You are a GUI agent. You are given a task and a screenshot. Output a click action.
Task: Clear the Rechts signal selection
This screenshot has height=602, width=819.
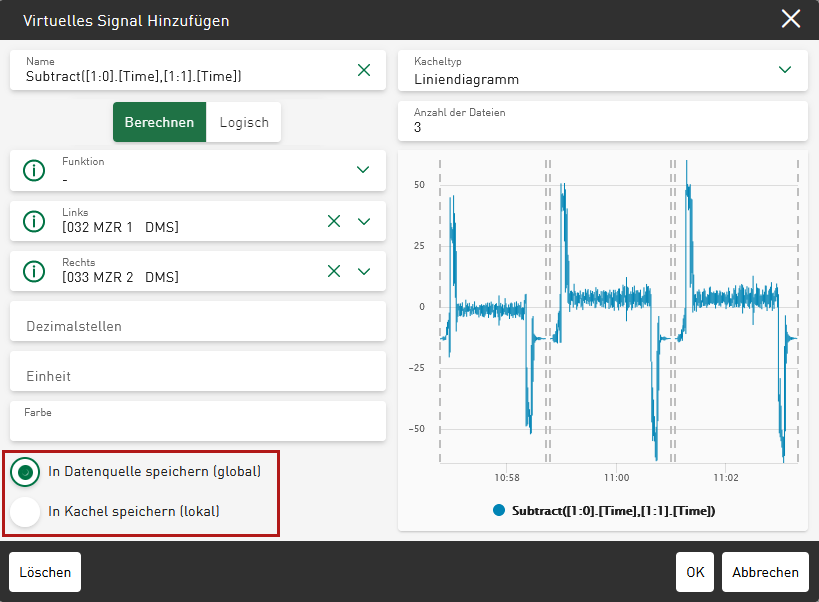pos(334,271)
